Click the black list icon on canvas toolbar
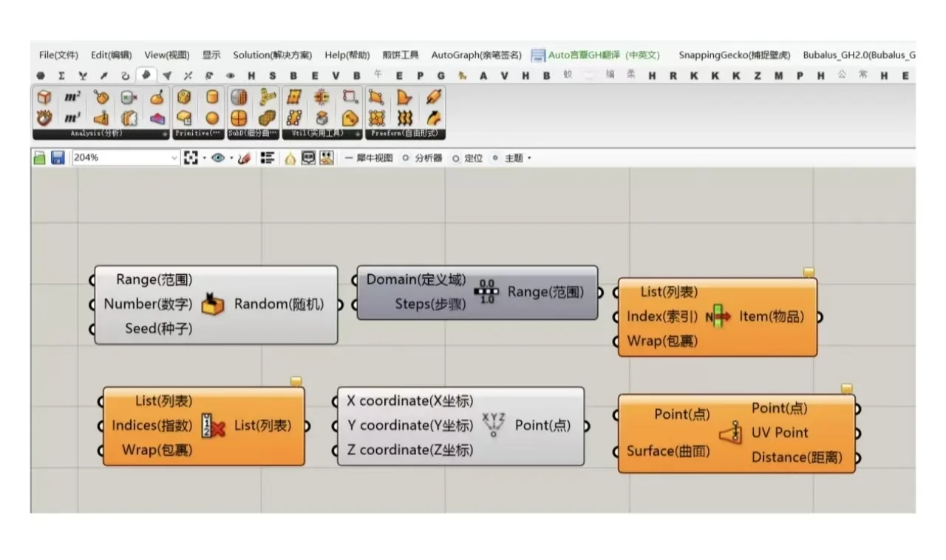 pos(268,158)
